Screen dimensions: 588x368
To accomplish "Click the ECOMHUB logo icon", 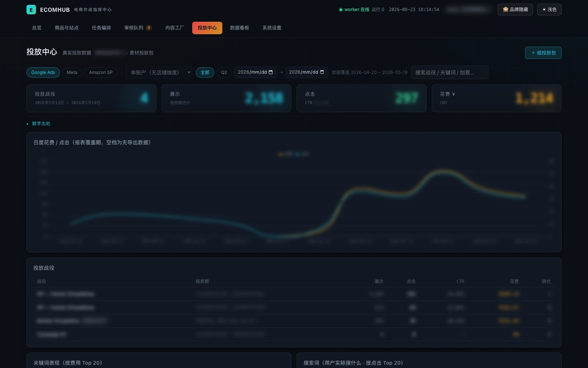I will (x=31, y=10).
